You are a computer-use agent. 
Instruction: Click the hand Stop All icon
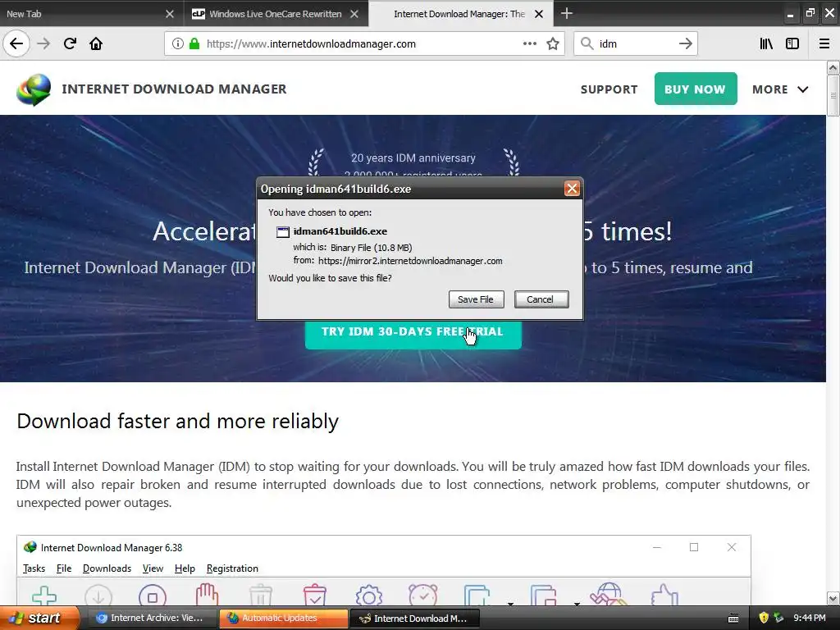[x=207, y=595]
